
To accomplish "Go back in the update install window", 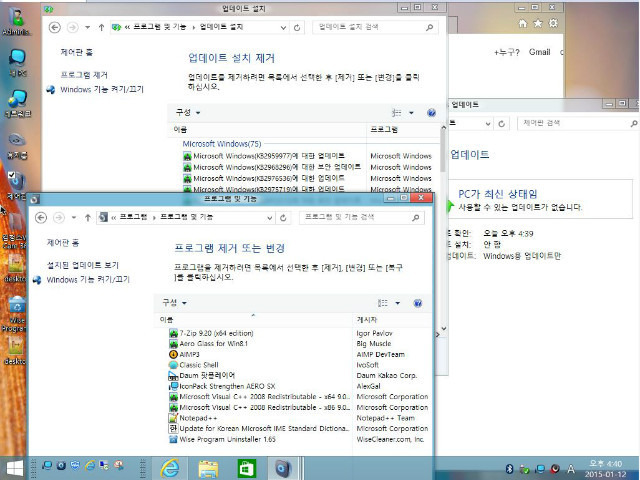I will (55, 27).
